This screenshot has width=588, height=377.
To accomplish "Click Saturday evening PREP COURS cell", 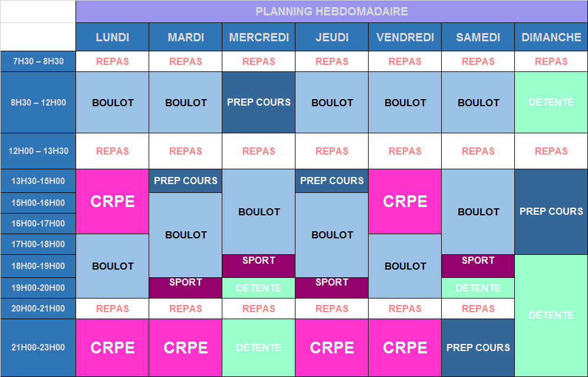I will click(x=478, y=348).
